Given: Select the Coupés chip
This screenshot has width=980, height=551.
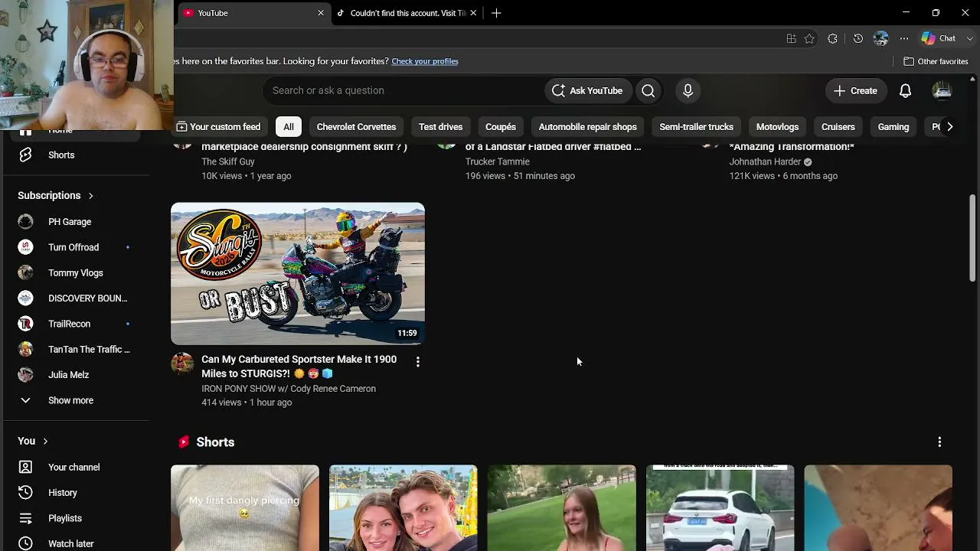Looking at the screenshot, I should click(501, 127).
